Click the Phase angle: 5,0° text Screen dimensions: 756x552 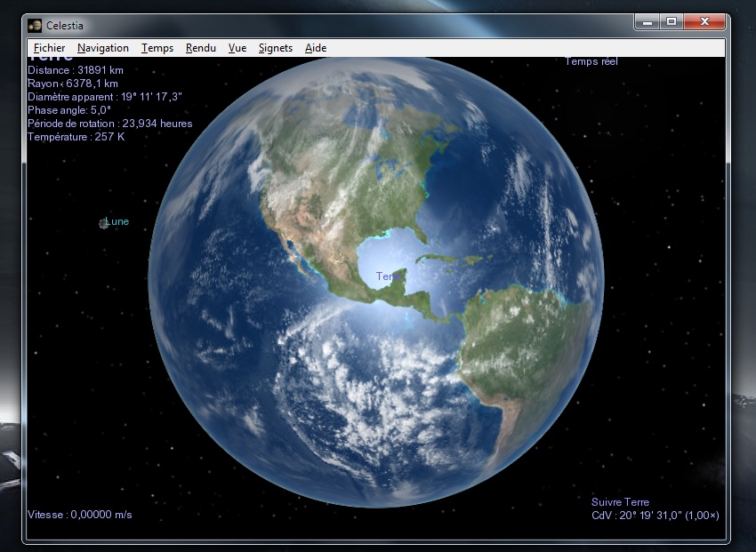69,110
